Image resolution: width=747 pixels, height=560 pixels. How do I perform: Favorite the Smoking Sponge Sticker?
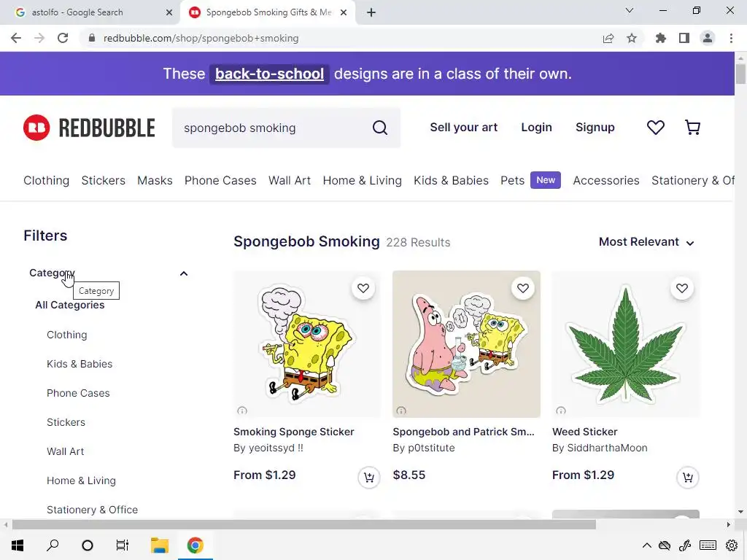click(x=363, y=288)
